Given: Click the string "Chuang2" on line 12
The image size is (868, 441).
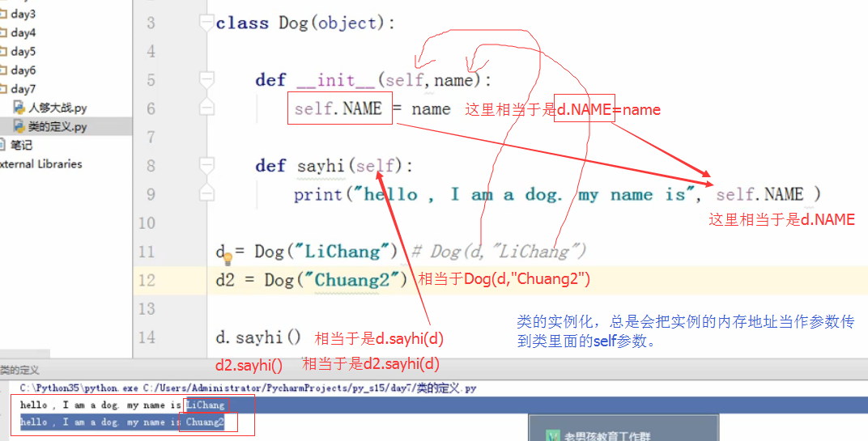Looking at the screenshot, I should coord(353,281).
